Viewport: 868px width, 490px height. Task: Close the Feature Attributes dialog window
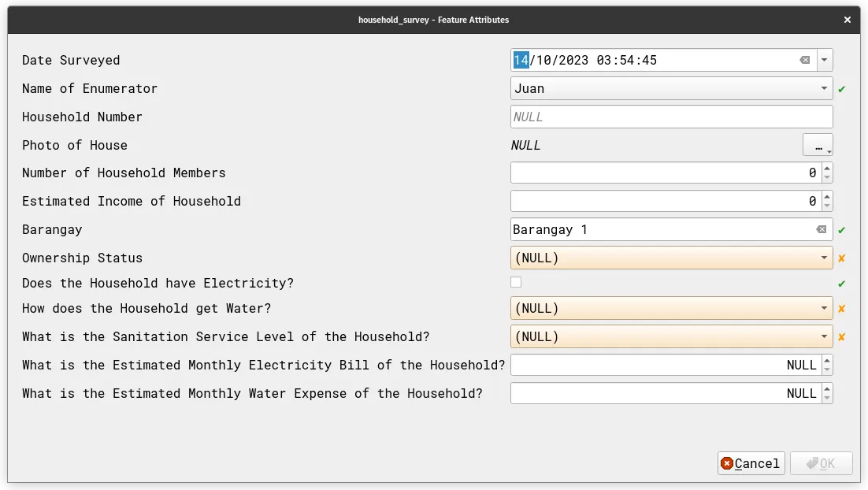(848, 20)
